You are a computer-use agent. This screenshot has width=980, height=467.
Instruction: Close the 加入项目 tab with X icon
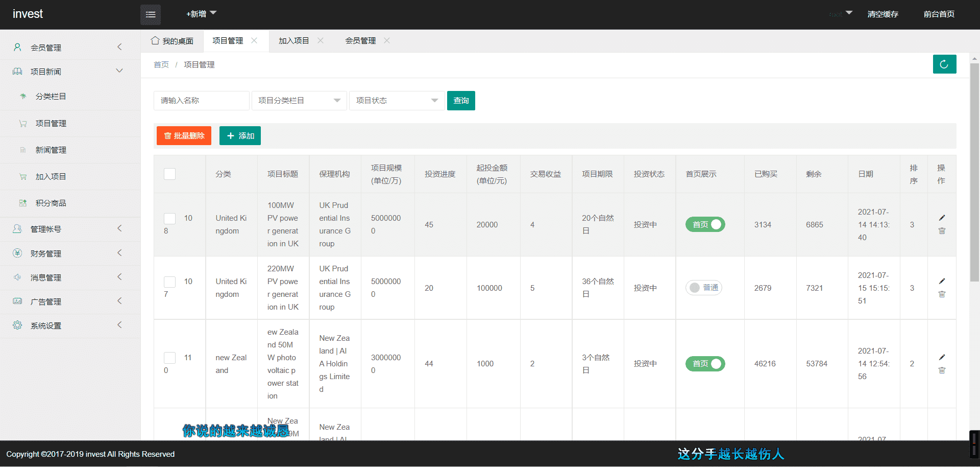click(321, 40)
